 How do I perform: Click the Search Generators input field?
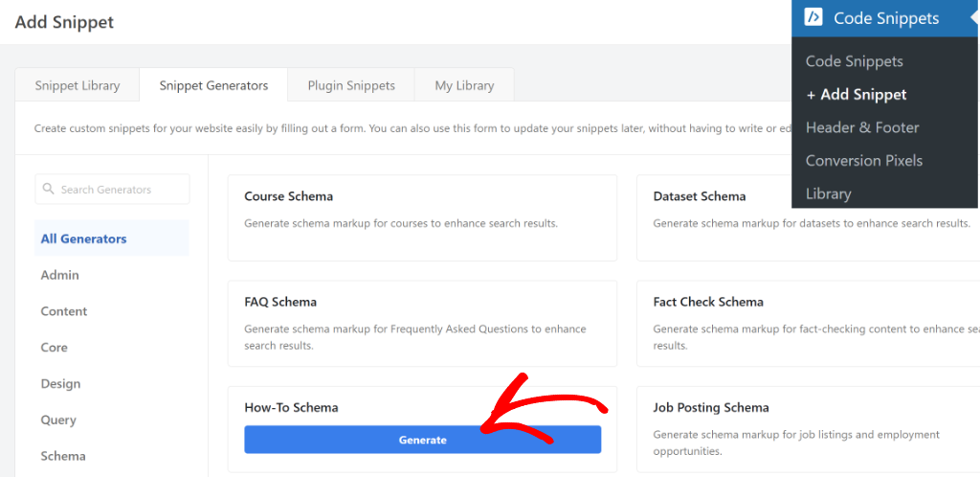pos(113,189)
